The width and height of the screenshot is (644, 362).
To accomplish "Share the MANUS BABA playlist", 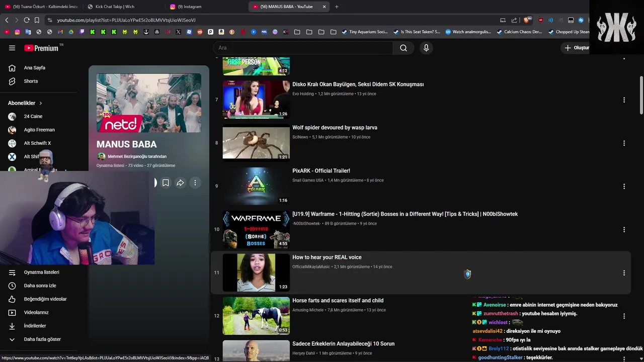I will tap(180, 183).
